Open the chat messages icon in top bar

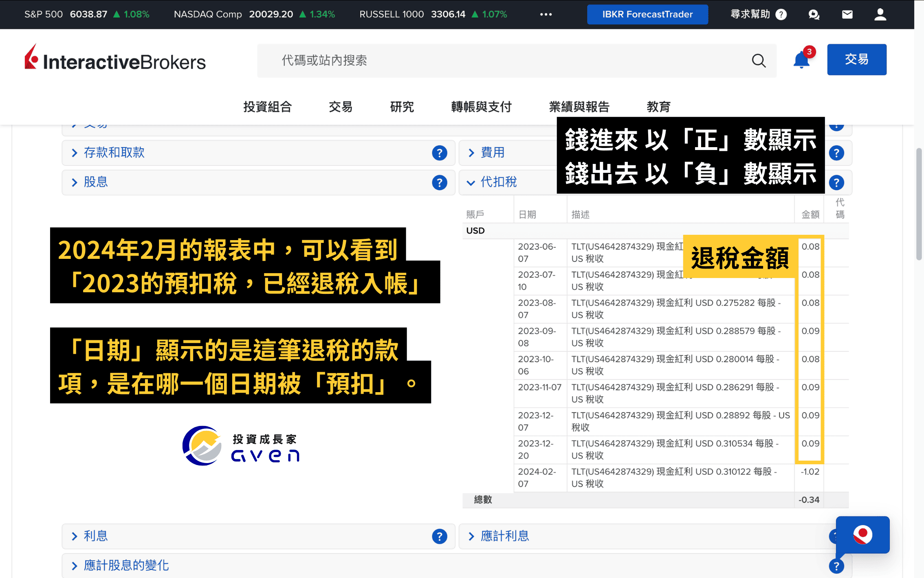click(x=814, y=14)
